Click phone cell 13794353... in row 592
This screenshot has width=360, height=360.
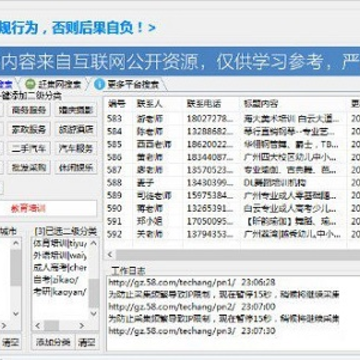coord(210,234)
